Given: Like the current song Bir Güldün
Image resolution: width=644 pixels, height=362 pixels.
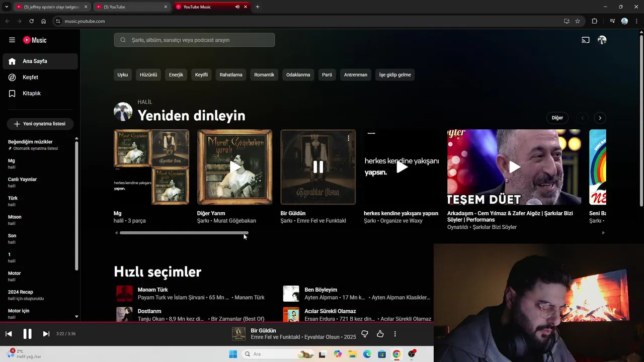Looking at the screenshot, I should (380, 334).
